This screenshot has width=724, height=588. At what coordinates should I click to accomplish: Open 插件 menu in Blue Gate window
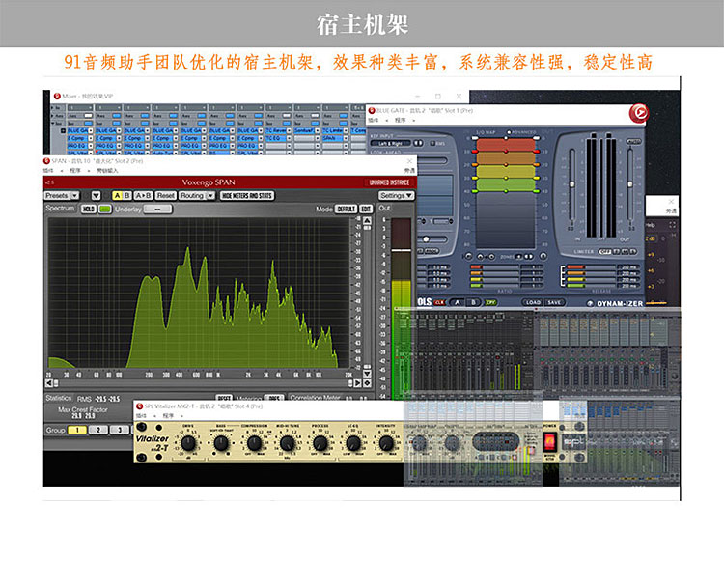pyautogui.click(x=373, y=120)
